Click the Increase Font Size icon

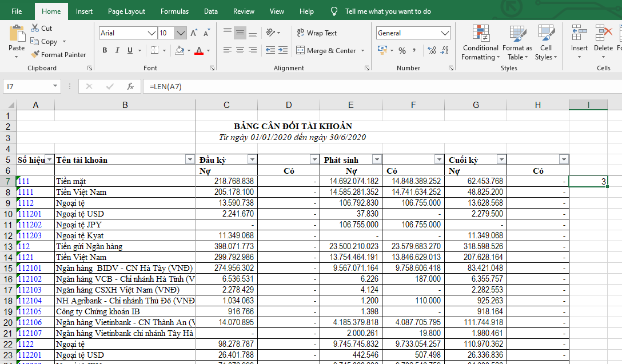tap(194, 33)
